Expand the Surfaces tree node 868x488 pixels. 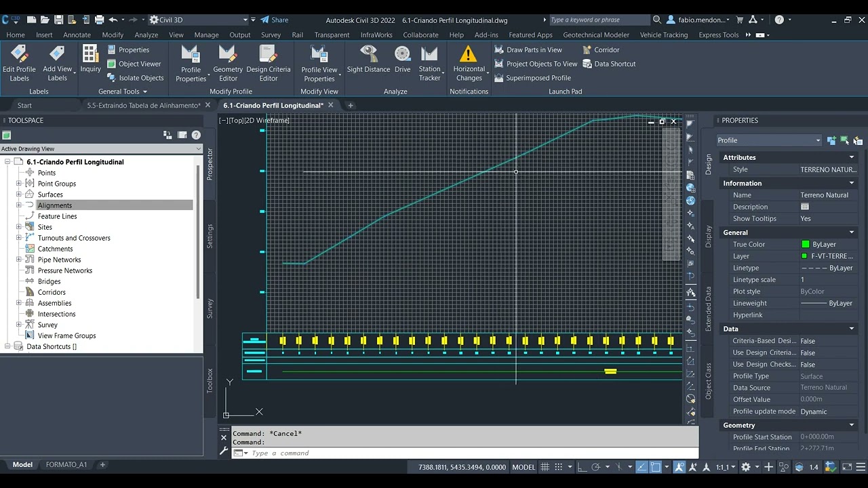(x=19, y=195)
